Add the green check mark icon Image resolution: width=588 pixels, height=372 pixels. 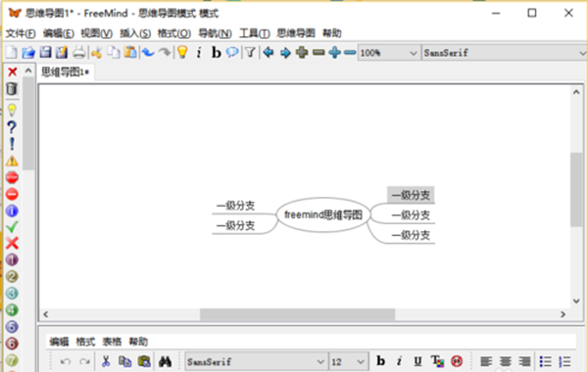[12, 227]
